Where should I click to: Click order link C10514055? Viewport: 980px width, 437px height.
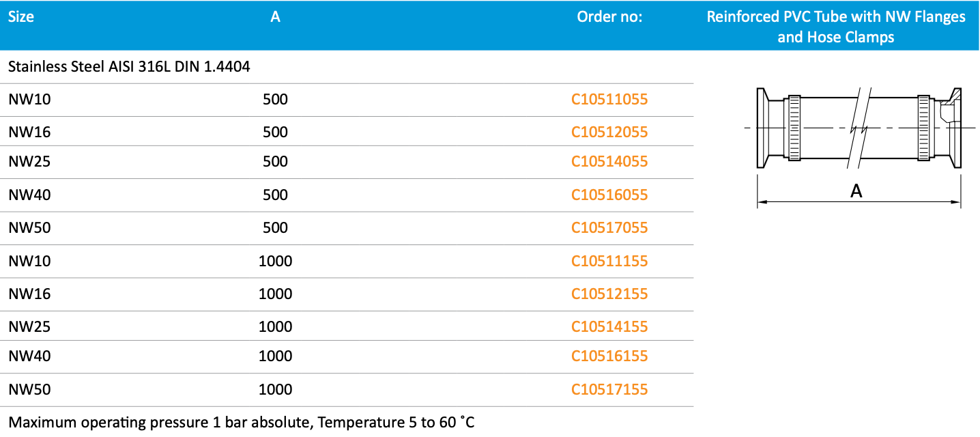coord(609,162)
